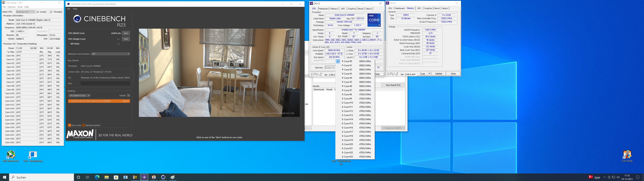Select P-Core #7 in the clocks menu
This screenshot has height=181, width=644.
tap(355, 90)
